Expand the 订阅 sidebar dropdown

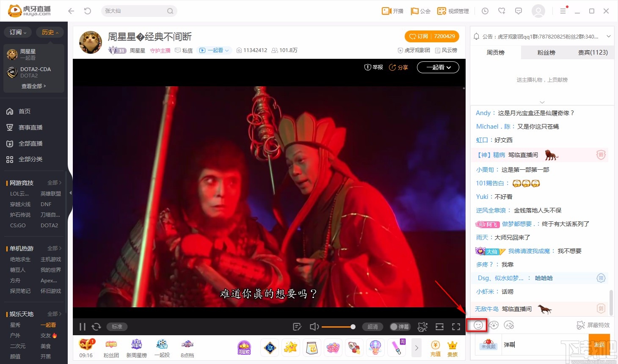point(17,32)
